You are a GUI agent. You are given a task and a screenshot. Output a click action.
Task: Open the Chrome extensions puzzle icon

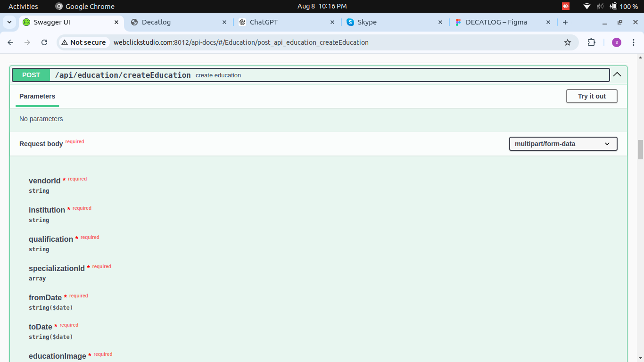point(591,42)
